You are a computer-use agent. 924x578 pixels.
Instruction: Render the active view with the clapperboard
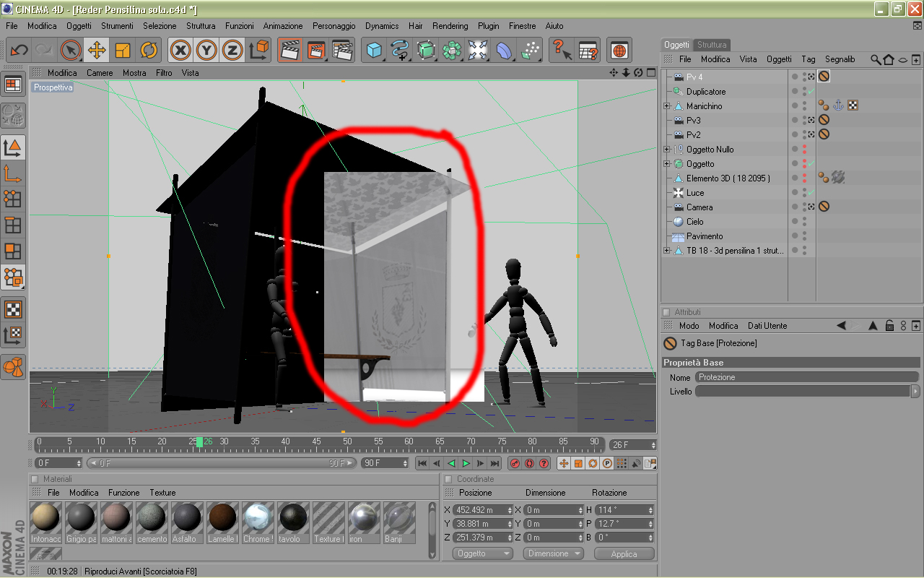coord(290,51)
